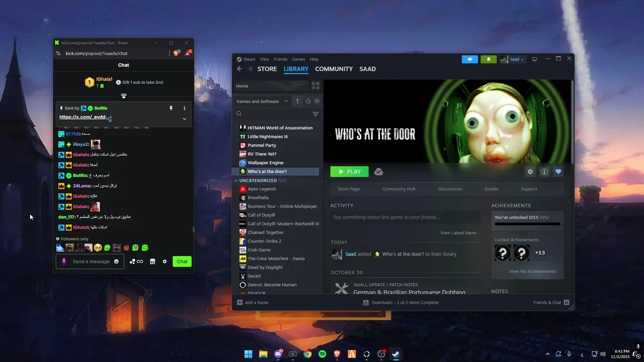Screen dimensions: 644x362
Task: Open the SAAD profile tab
Action: tap(368, 69)
